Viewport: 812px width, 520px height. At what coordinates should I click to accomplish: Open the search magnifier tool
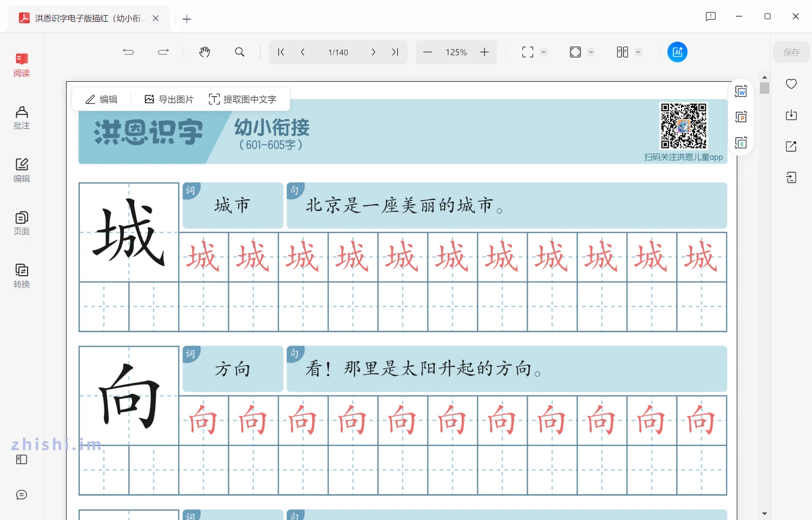239,52
